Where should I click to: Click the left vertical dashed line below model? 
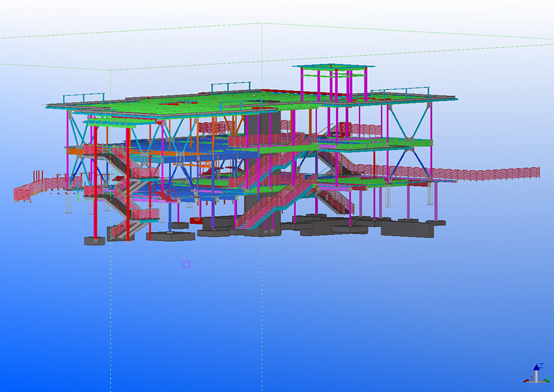pyautogui.click(x=111, y=308)
